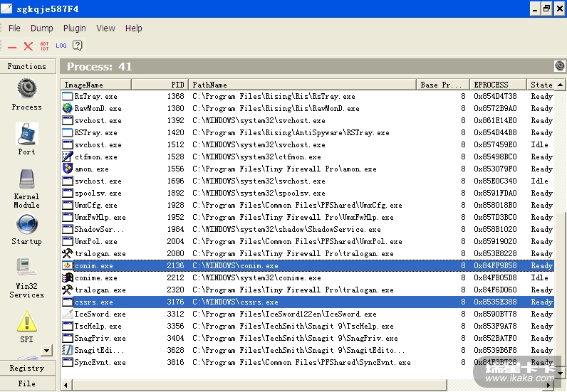567x392 pixels.
Task: Select RSTray.exe with PID 1420
Action: point(308,132)
